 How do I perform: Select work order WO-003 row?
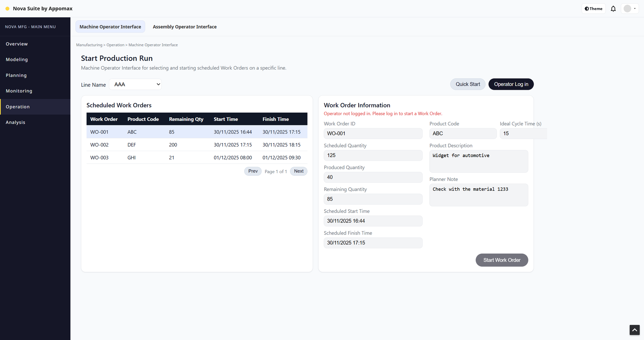tap(197, 157)
